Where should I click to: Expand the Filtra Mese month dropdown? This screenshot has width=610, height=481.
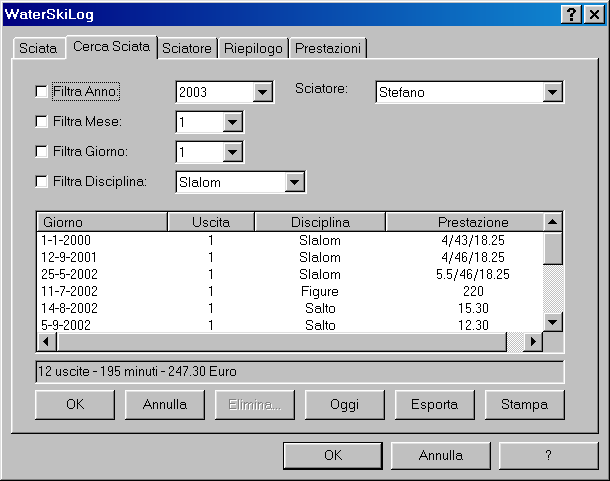232,122
